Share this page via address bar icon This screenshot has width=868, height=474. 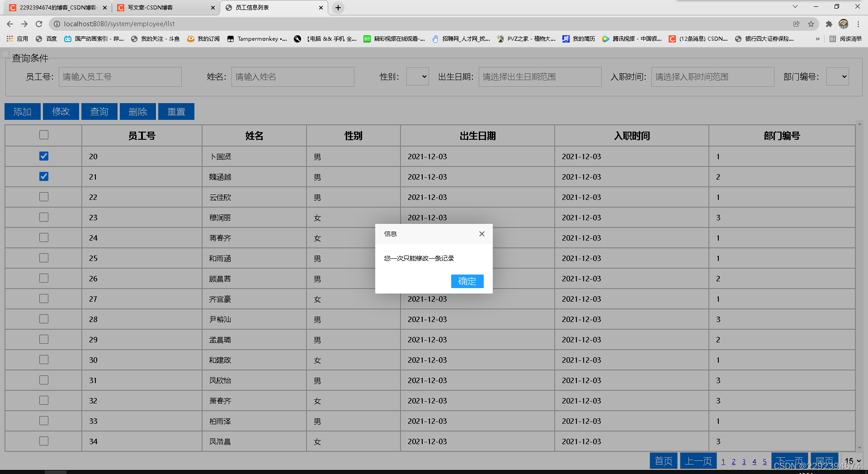coord(797,24)
